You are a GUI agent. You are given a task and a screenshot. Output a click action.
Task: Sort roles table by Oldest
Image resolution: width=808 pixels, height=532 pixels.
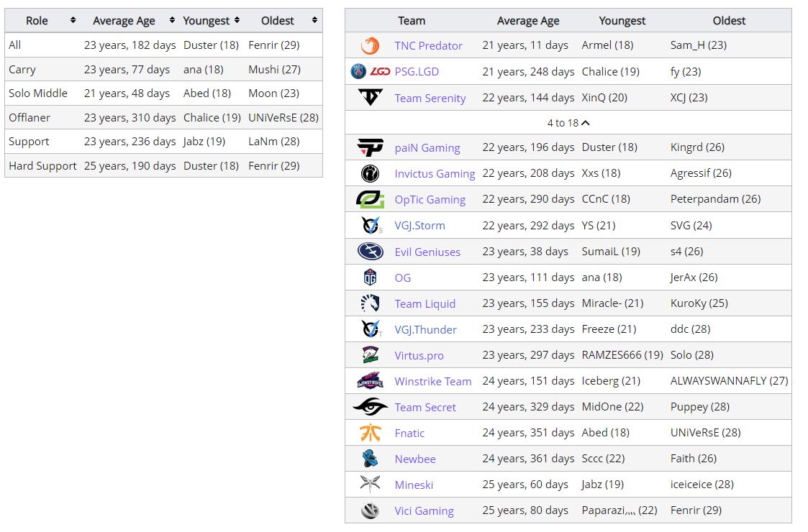click(x=314, y=21)
